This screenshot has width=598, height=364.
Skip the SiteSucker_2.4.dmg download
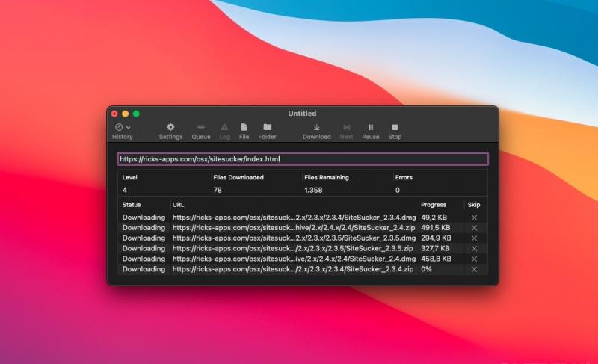[474, 259]
